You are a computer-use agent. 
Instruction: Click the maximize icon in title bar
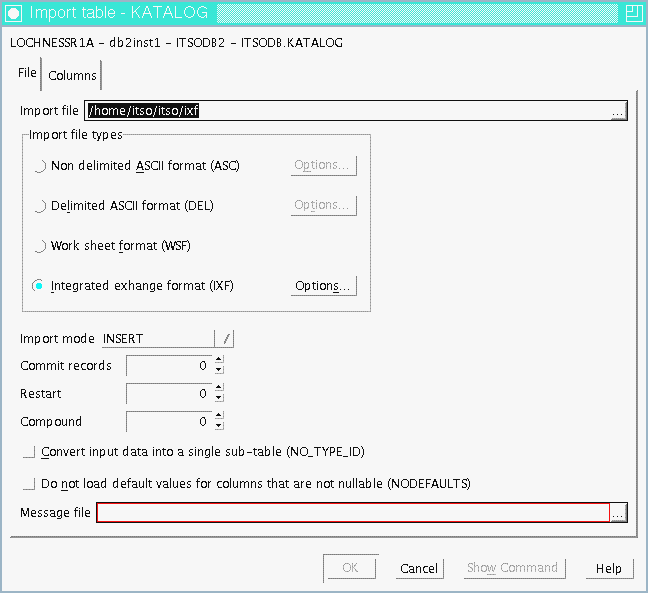click(632, 13)
